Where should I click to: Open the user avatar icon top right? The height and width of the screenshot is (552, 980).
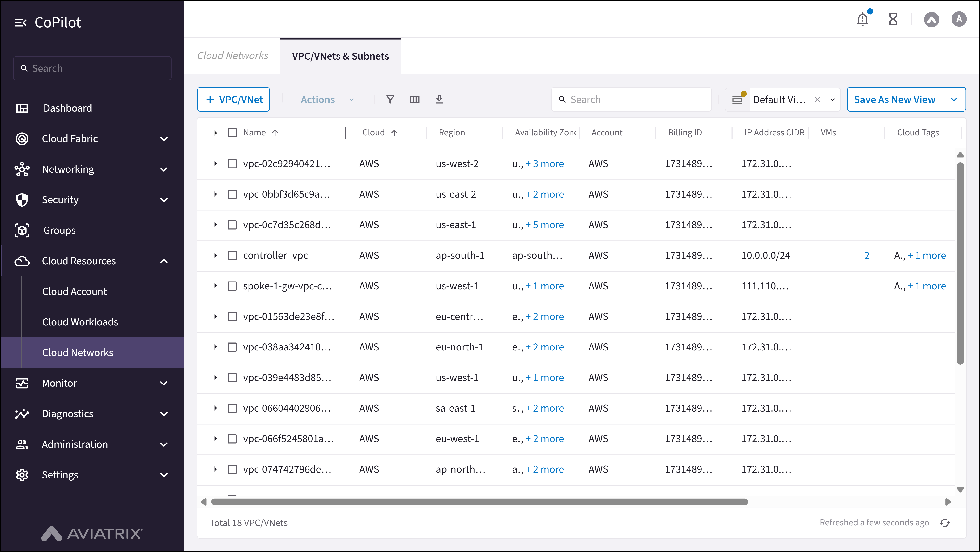959,19
